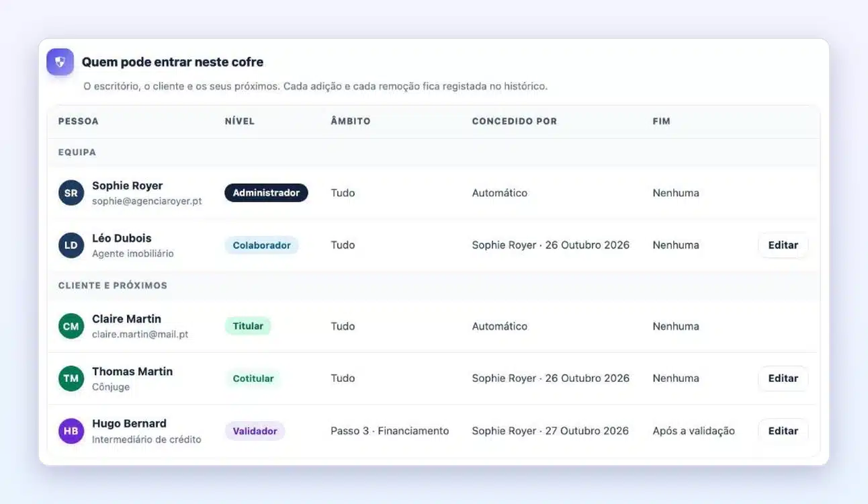This screenshot has width=868, height=504.
Task: Click the name Sophie Royer in the Pessoa column
Action: coord(128,185)
